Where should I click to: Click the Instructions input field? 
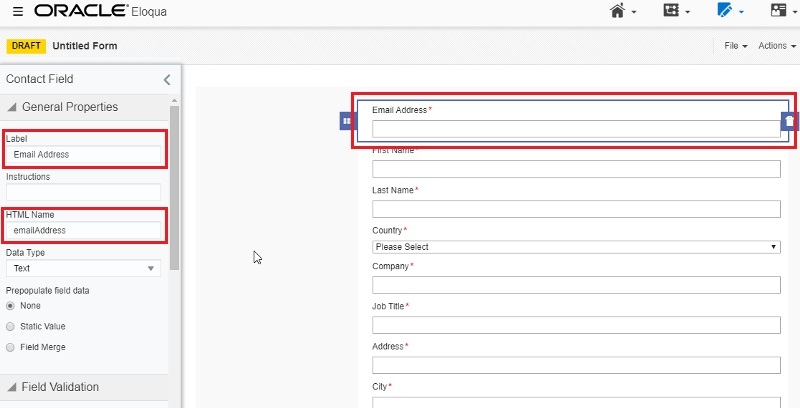click(83, 192)
